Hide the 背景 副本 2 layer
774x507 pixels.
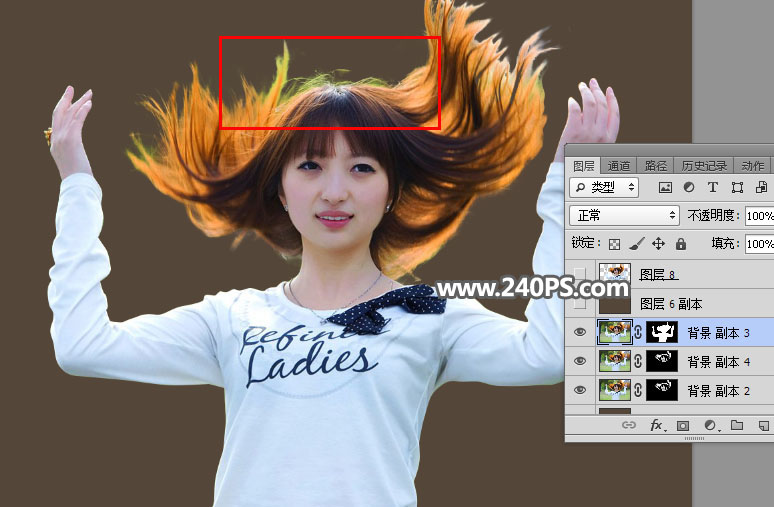580,390
